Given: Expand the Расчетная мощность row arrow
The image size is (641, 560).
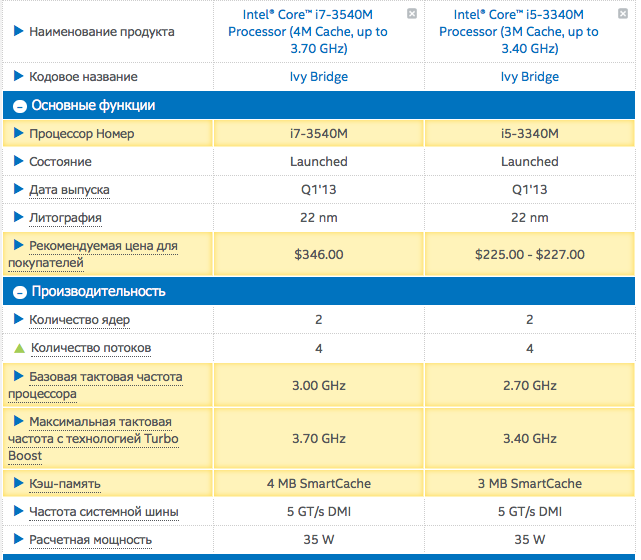Looking at the screenshot, I should (18, 539).
